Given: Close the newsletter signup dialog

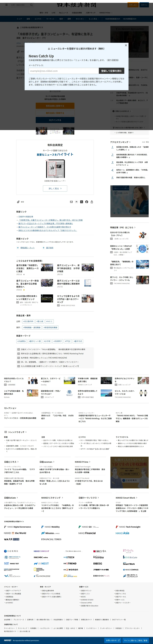Looking at the screenshot, I should pos(126,45).
